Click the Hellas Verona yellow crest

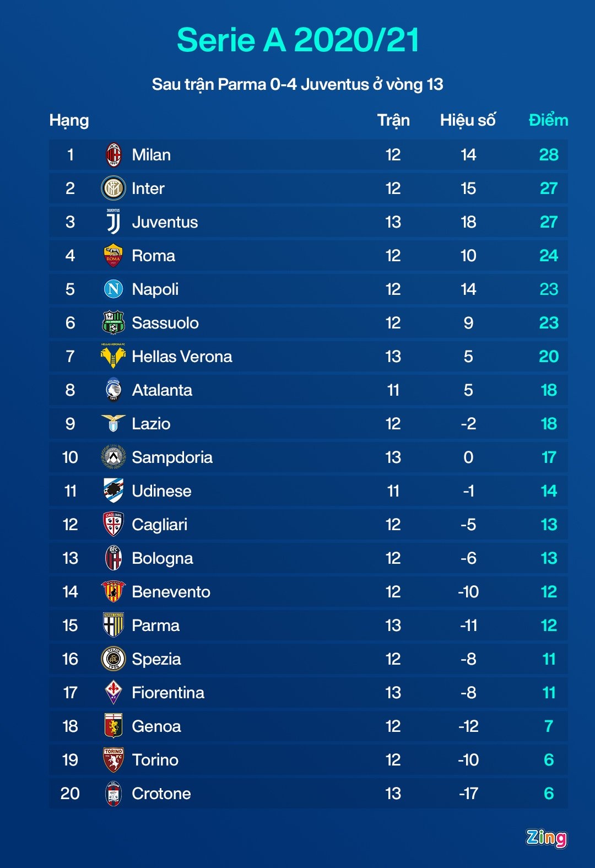(113, 357)
